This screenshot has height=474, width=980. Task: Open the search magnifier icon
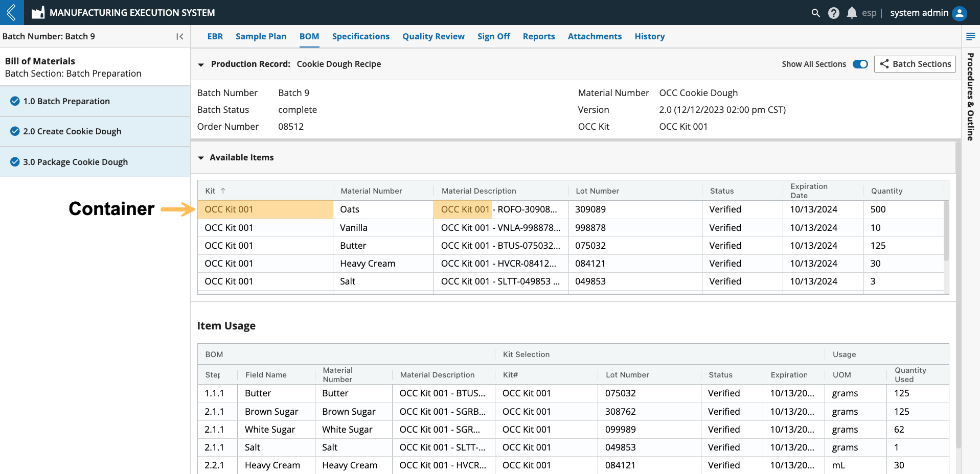815,13
